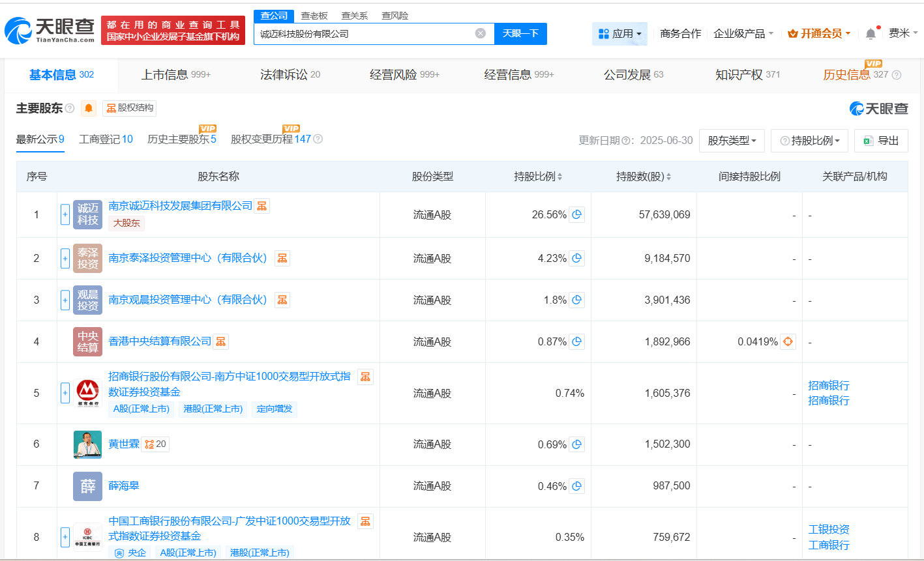The width and height of the screenshot is (924, 561).
Task: Open shareholder 黄世霖's profile link
Action: tap(125, 444)
